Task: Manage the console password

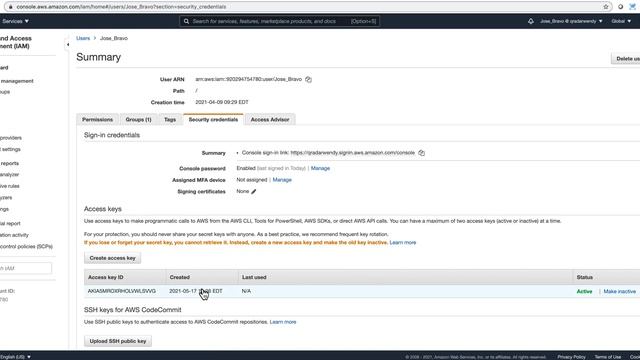Action: [x=320, y=168]
